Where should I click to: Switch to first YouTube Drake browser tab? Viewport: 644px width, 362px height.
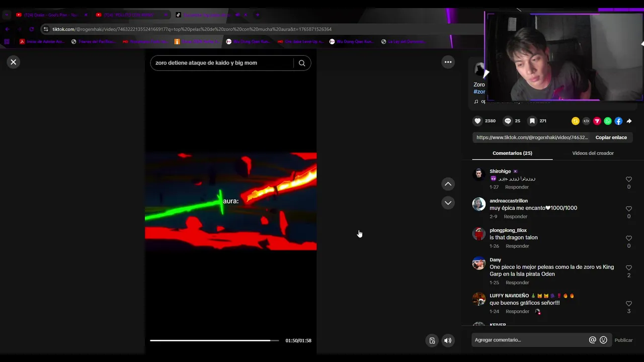coord(50,15)
